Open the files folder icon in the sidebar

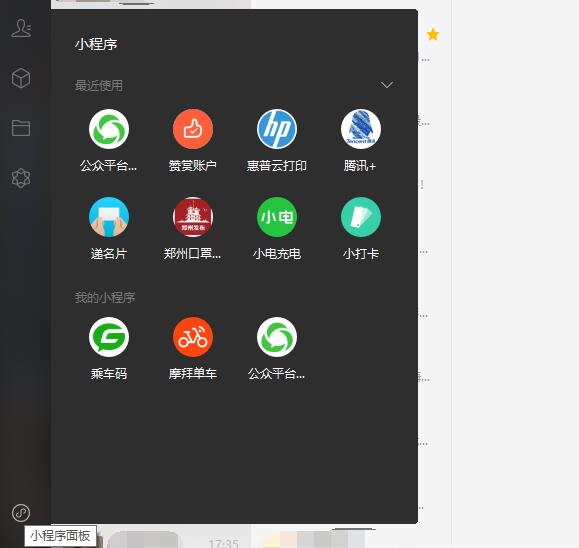pos(21,128)
